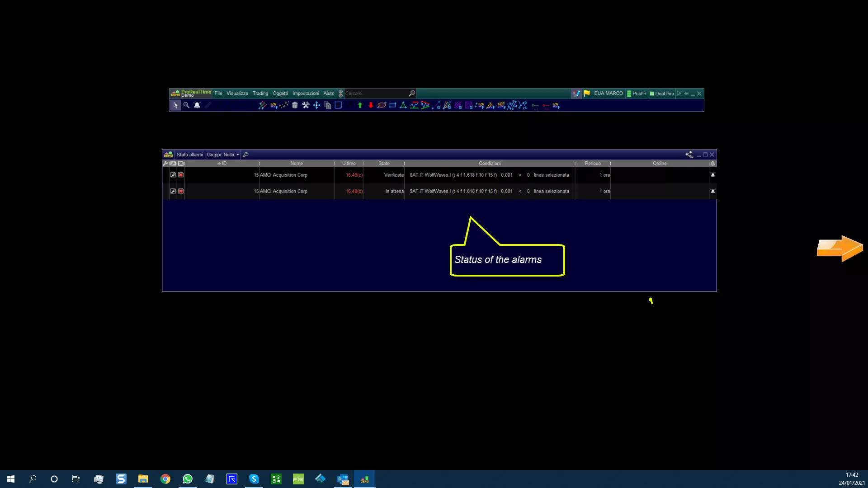Open the alarm window settings wrench

click(x=246, y=155)
